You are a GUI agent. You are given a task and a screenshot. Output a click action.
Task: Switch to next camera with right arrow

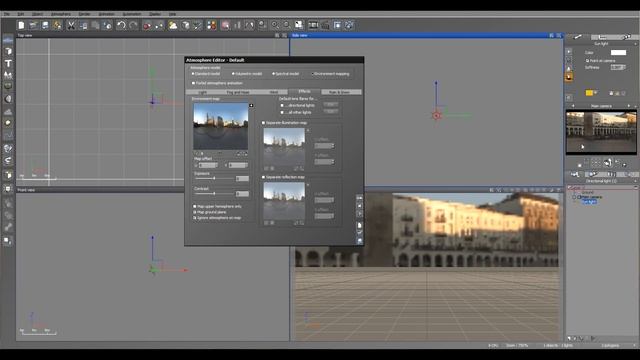pos(629,106)
